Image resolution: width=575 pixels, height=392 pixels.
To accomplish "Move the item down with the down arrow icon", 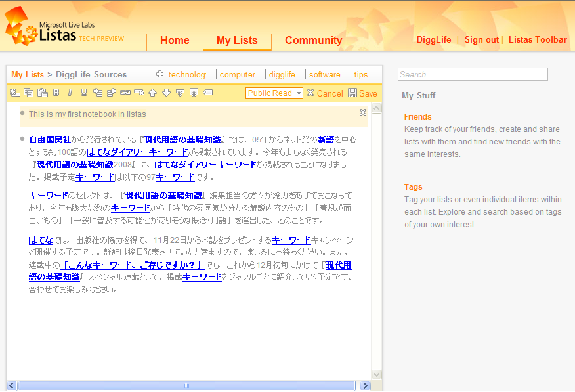I will click(x=167, y=93).
